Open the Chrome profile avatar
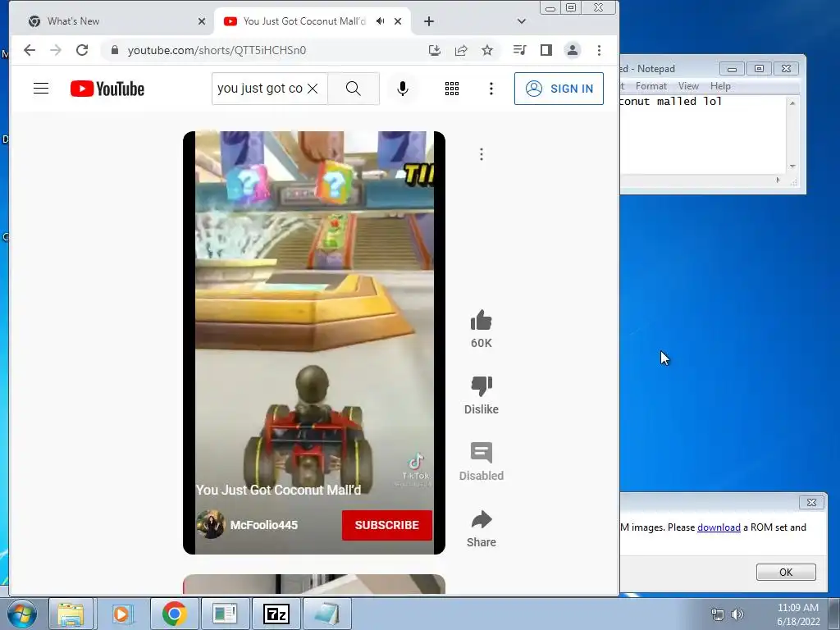The width and height of the screenshot is (840, 630). pos(572,50)
